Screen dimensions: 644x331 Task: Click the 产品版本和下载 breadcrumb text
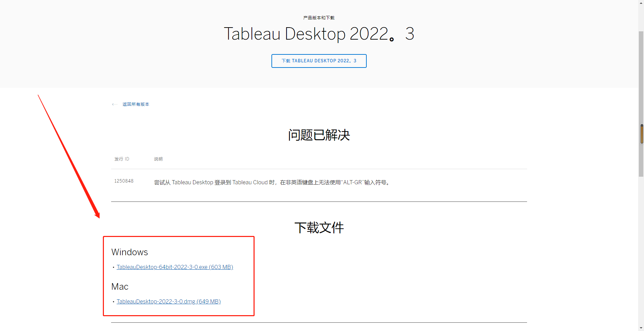(319, 18)
